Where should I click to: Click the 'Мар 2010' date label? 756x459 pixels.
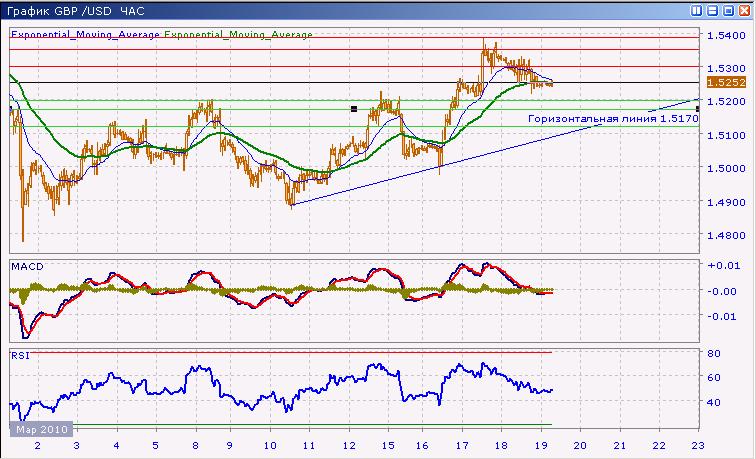pos(37,430)
